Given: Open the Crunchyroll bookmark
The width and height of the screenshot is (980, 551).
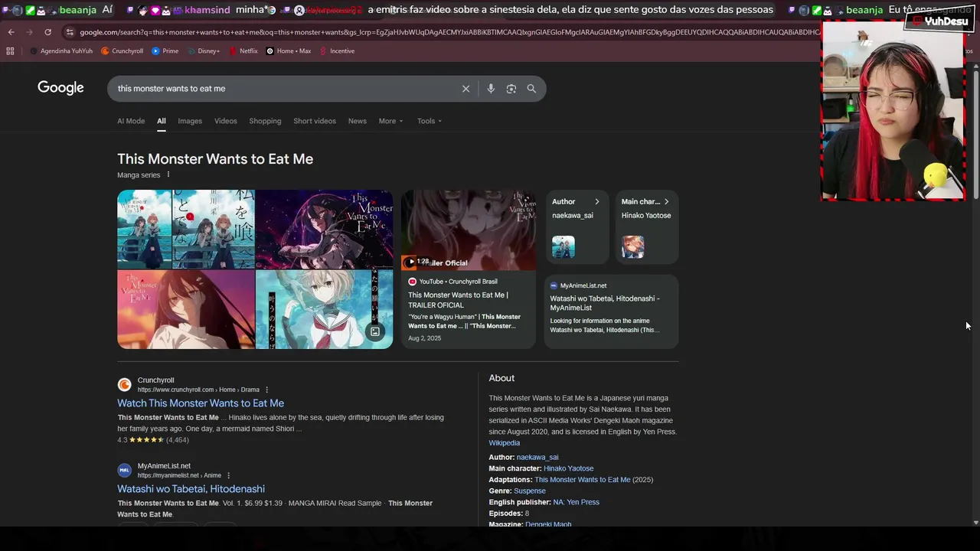Looking at the screenshot, I should [x=122, y=51].
